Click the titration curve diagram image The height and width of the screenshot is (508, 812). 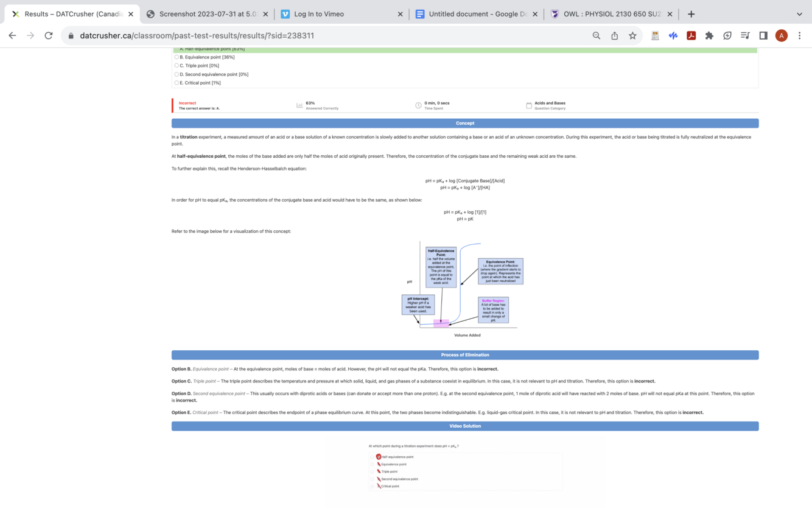point(465,289)
